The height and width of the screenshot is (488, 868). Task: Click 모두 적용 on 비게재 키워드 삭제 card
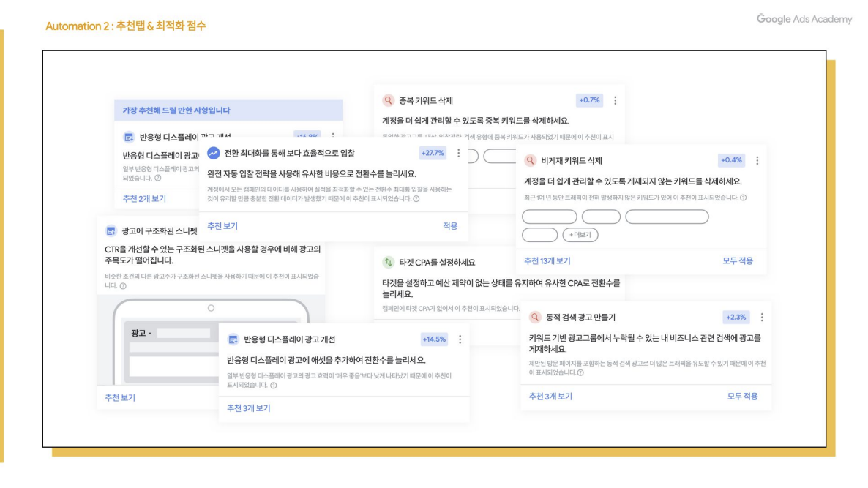pyautogui.click(x=737, y=260)
